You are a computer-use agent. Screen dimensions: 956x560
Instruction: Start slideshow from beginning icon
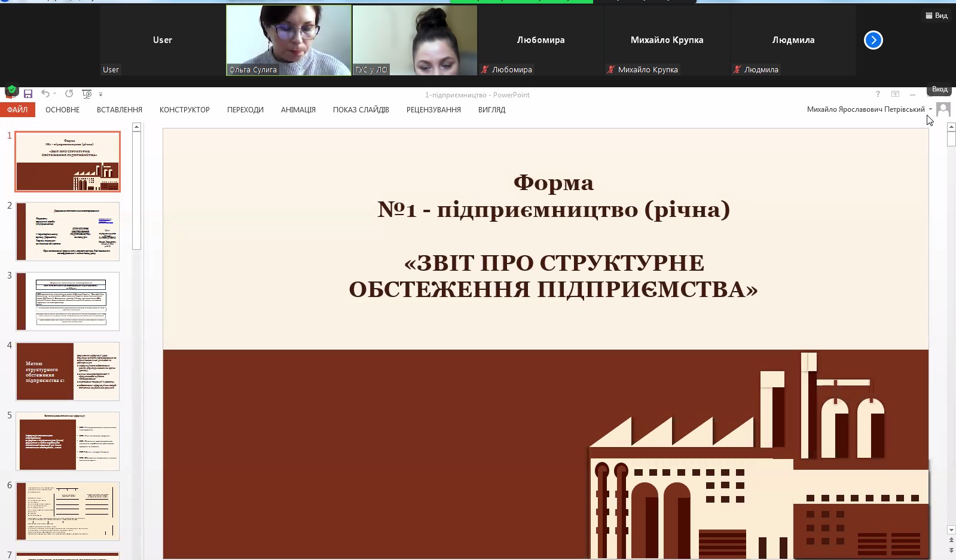(87, 94)
